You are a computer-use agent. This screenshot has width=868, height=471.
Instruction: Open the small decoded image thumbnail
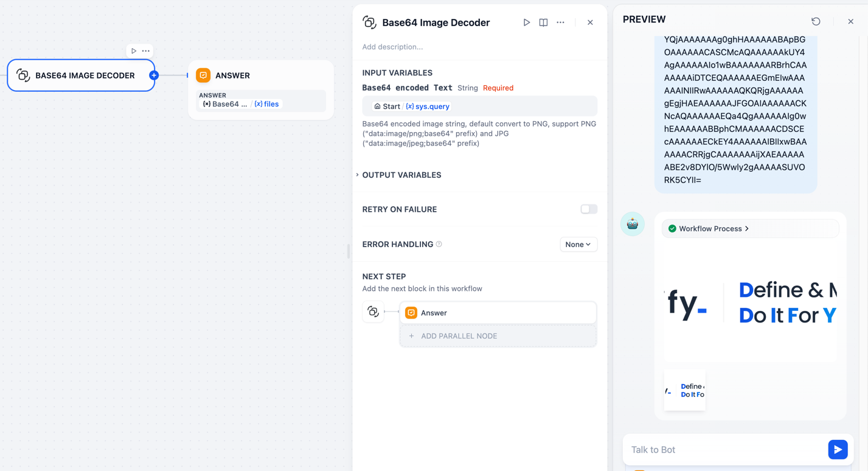pyautogui.click(x=684, y=390)
